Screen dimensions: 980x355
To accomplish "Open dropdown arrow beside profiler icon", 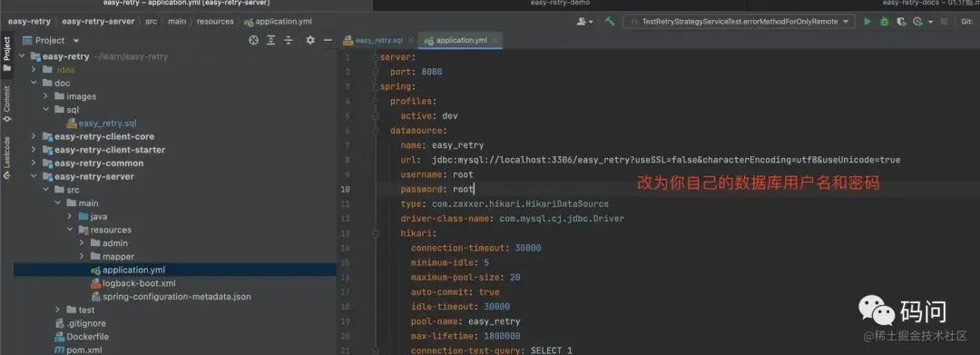I will tap(930, 21).
